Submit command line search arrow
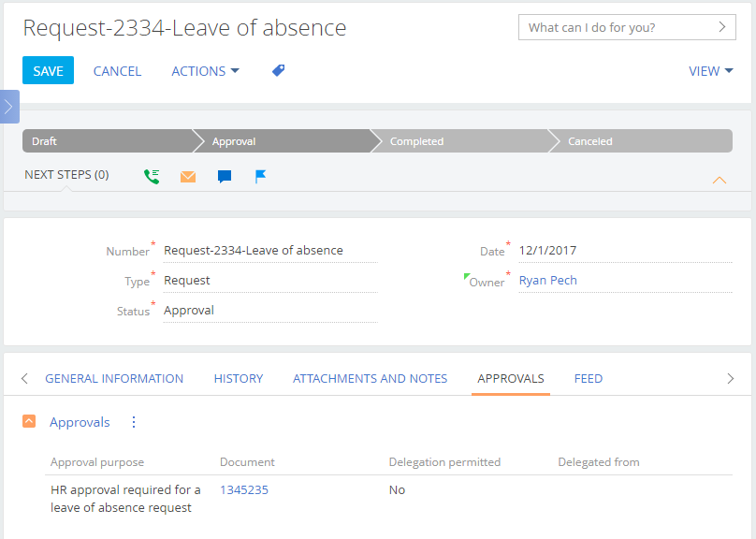The height and width of the screenshot is (539, 756). pyautogui.click(x=721, y=27)
